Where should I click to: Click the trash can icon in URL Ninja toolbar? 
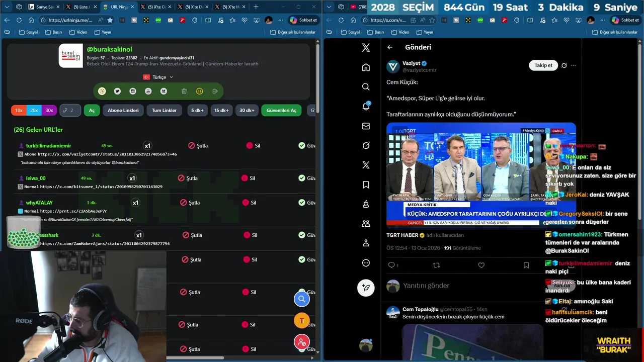(x=184, y=91)
